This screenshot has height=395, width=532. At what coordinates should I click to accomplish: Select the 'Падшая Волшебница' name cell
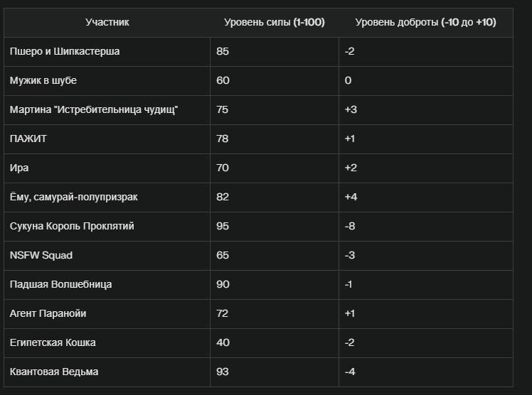coord(107,285)
